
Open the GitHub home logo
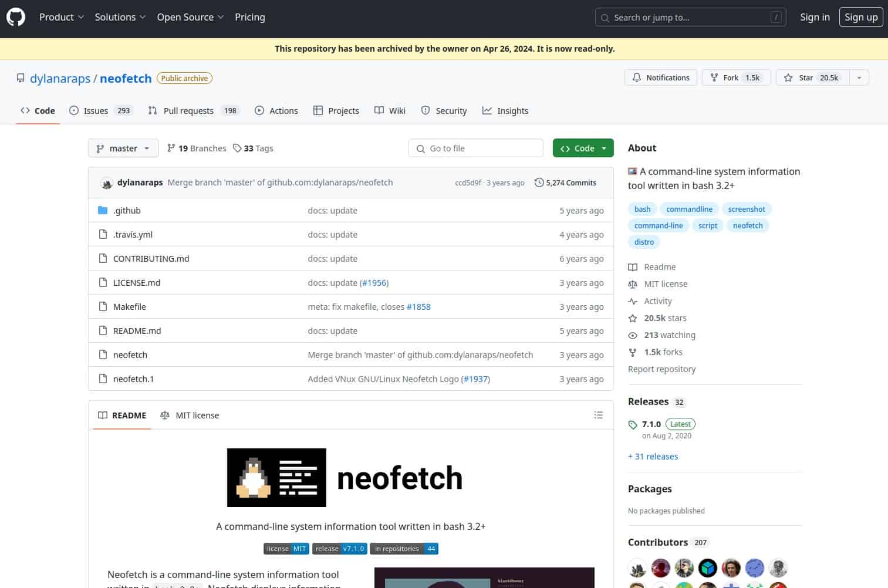(x=16, y=17)
